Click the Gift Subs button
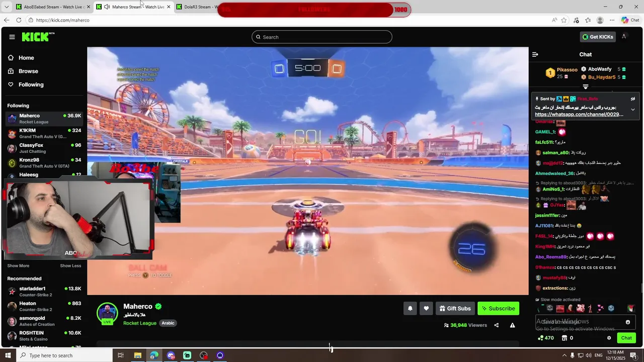 pos(455,308)
